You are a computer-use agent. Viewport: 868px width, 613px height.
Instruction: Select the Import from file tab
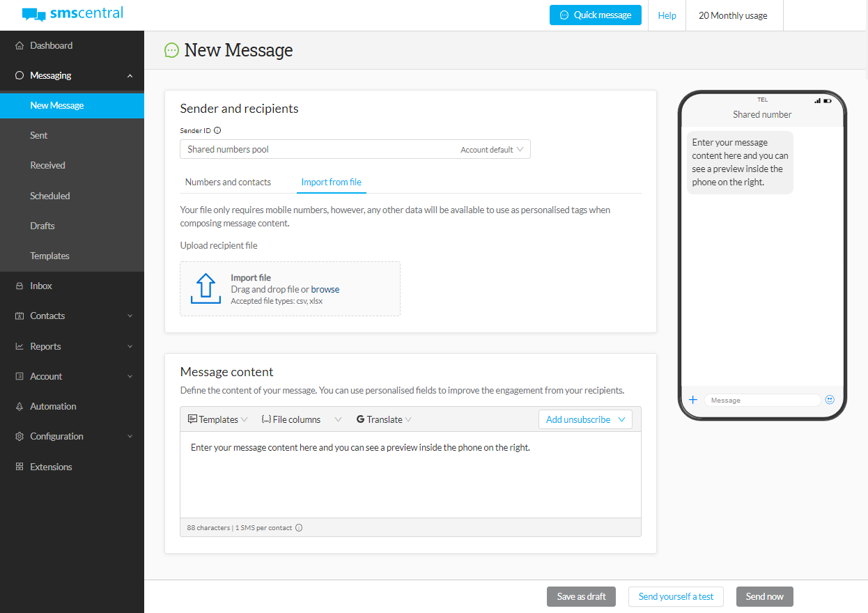click(331, 182)
